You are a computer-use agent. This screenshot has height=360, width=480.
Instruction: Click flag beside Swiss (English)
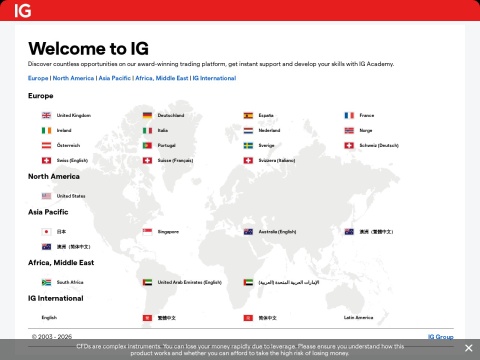(46, 160)
